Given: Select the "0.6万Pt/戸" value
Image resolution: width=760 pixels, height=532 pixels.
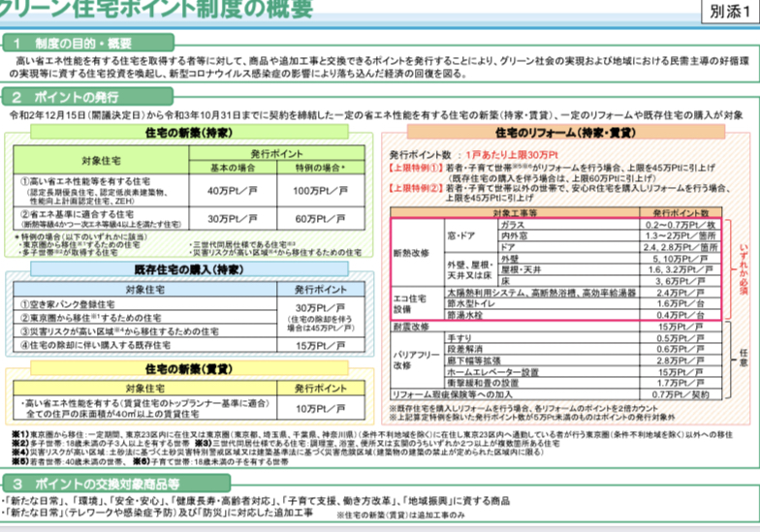Looking at the screenshot, I should [x=681, y=349].
